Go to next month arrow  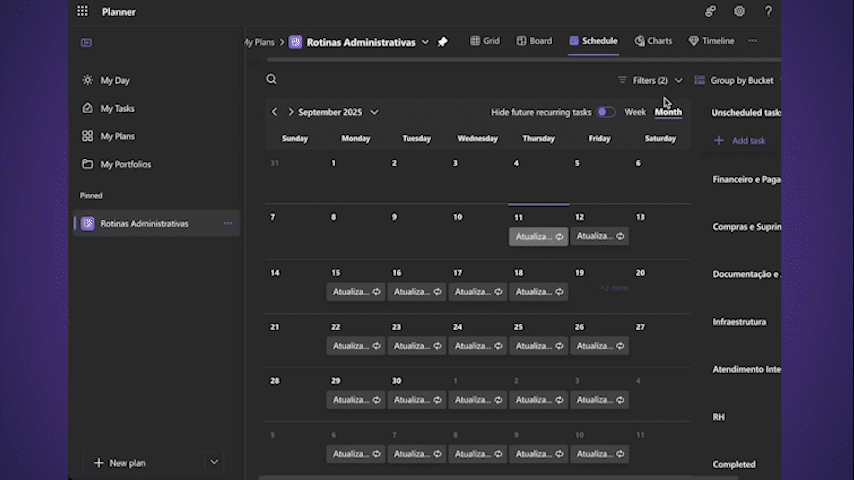pyautogui.click(x=291, y=112)
